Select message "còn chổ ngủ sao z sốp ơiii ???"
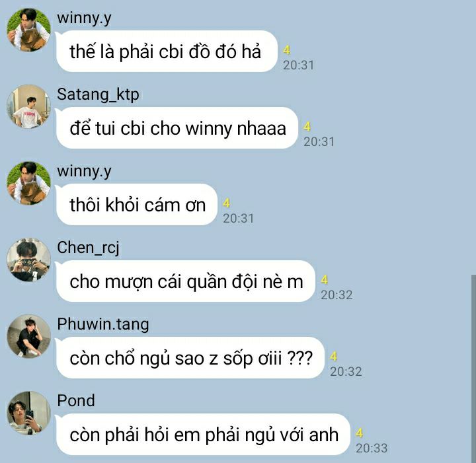 pos(190,358)
